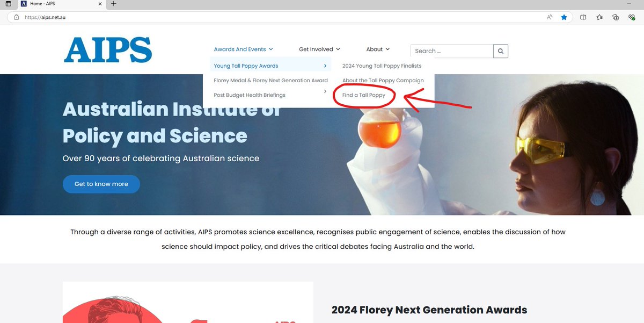Viewport: 644px width, 323px height.
Task: Click the favorite star icon
Action: click(x=564, y=17)
